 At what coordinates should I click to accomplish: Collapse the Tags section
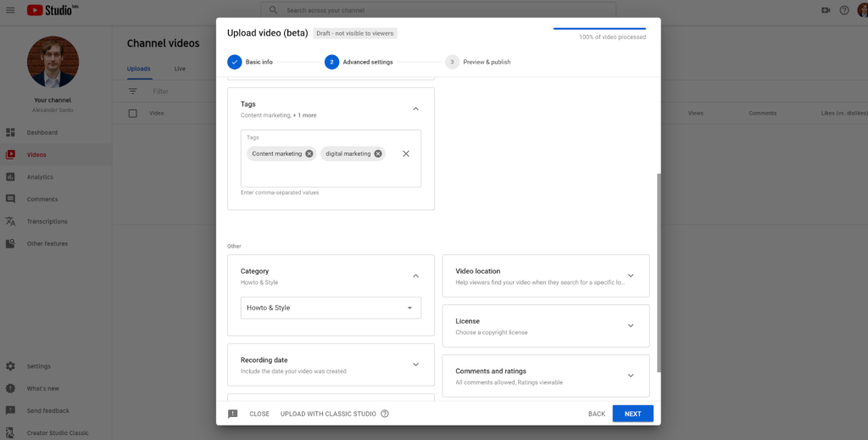point(415,109)
